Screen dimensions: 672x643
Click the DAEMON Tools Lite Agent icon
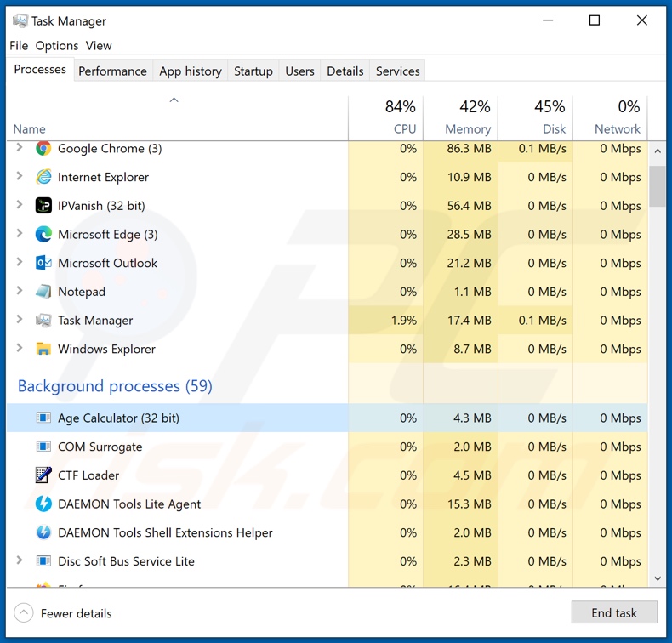pyautogui.click(x=43, y=504)
